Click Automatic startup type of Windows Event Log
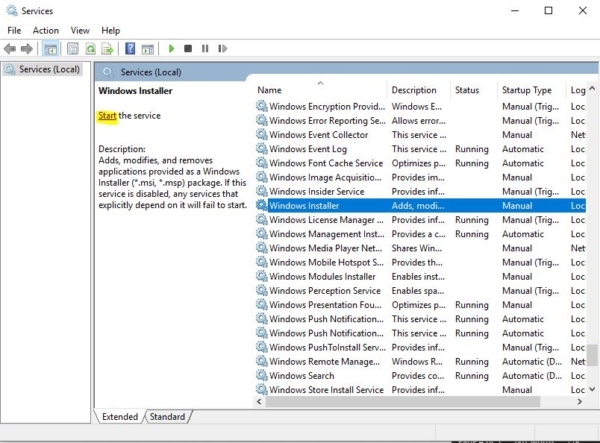Screen dimensions: 600x443 coord(523,149)
